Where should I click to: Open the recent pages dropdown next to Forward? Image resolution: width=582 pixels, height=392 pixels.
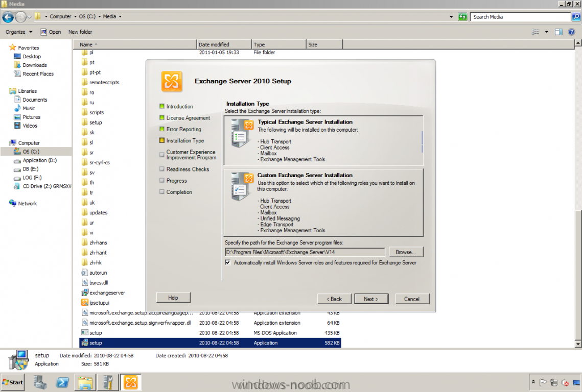(x=29, y=17)
